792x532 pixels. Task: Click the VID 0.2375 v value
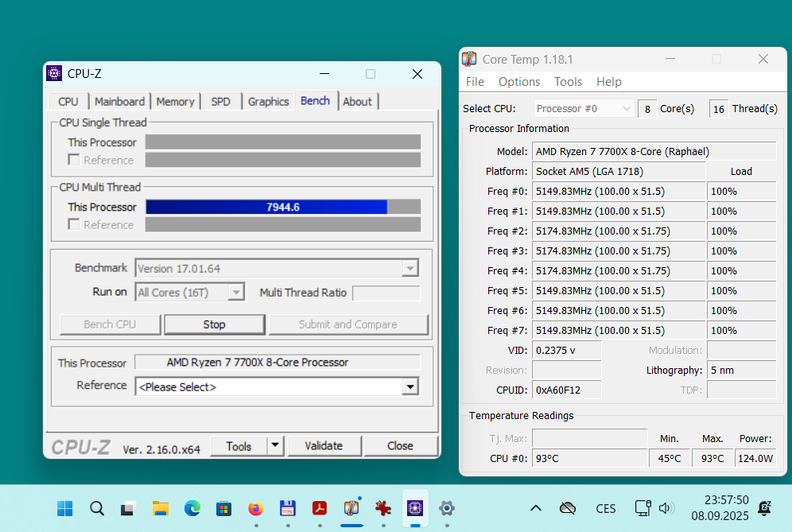pos(566,351)
